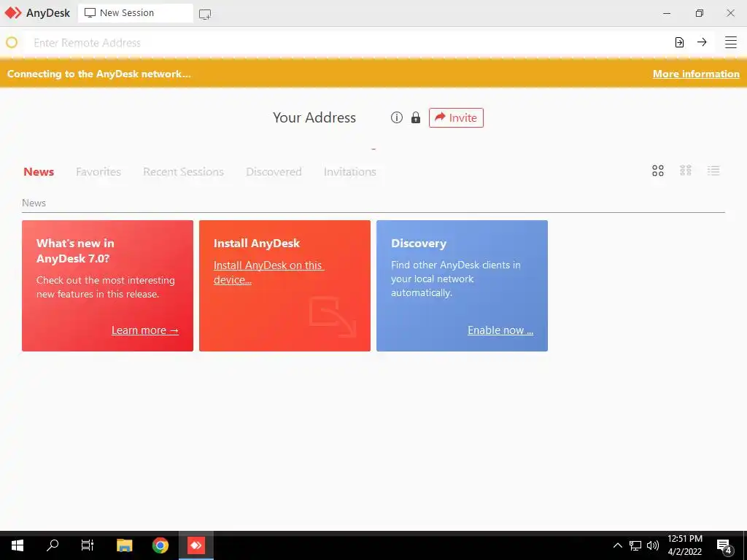Minimize the AnyDesk window
Image resolution: width=747 pixels, height=560 pixels.
click(x=667, y=13)
